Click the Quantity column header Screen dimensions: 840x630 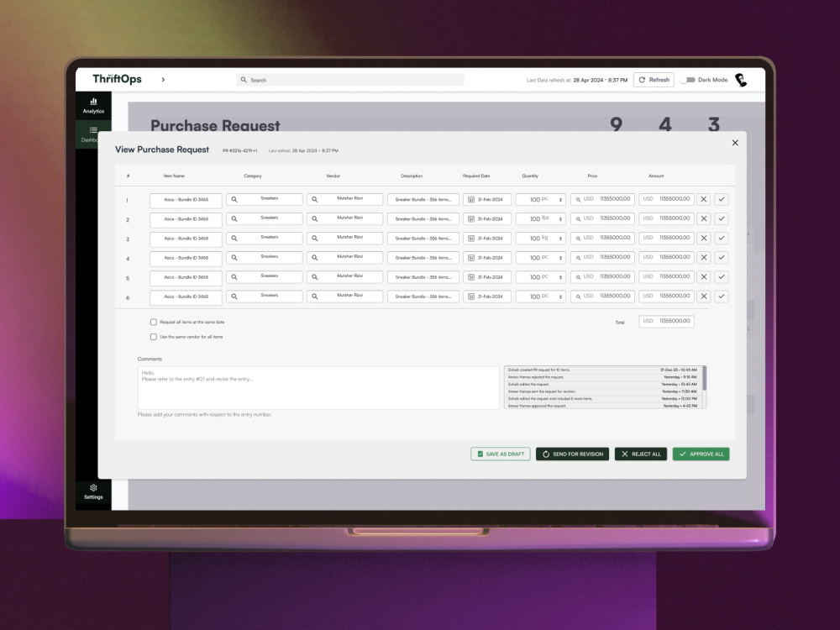pyautogui.click(x=530, y=176)
